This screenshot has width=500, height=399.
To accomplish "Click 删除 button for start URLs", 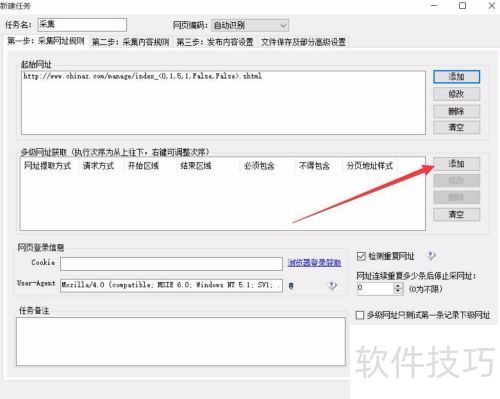I will pos(456,111).
